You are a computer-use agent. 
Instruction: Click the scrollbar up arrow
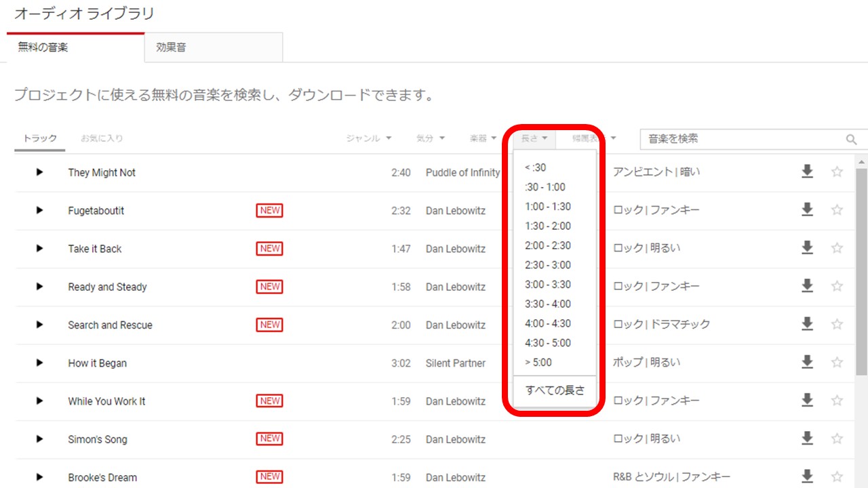click(862, 162)
